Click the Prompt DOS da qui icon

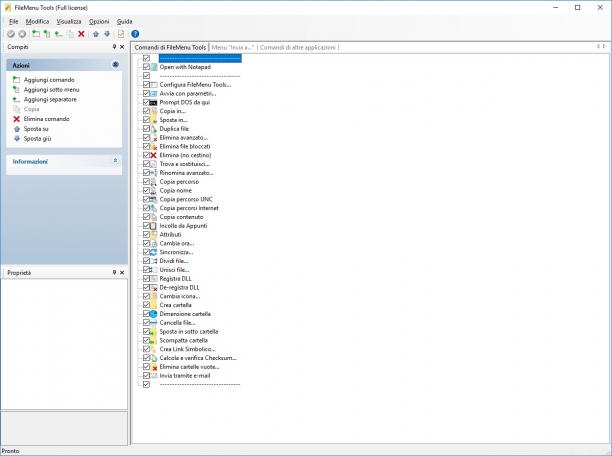[153, 102]
